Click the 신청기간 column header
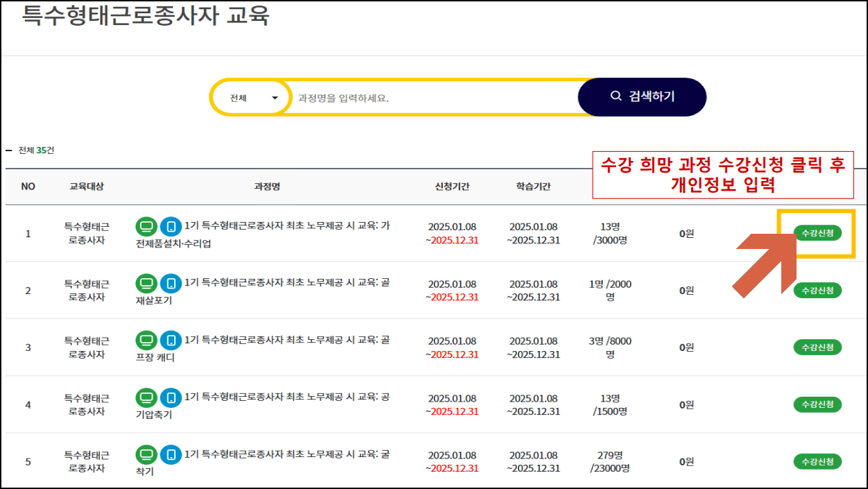The height and width of the screenshot is (489, 868). 452,187
